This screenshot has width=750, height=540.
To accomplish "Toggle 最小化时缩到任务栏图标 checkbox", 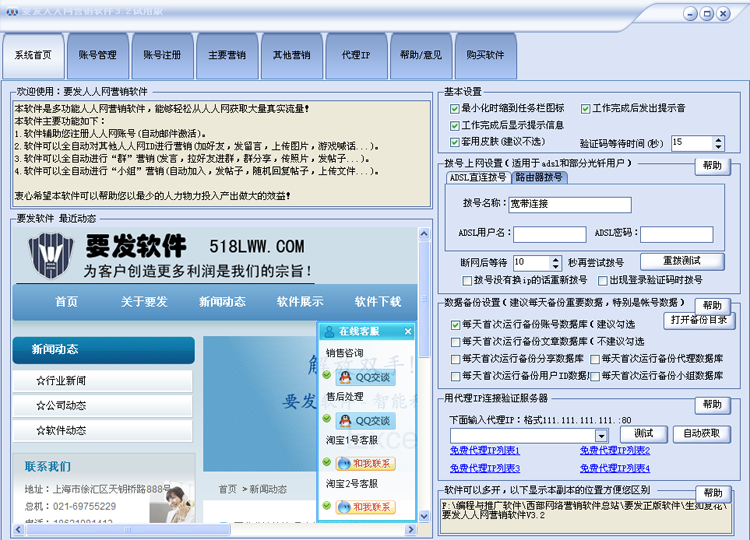I will pyautogui.click(x=454, y=109).
